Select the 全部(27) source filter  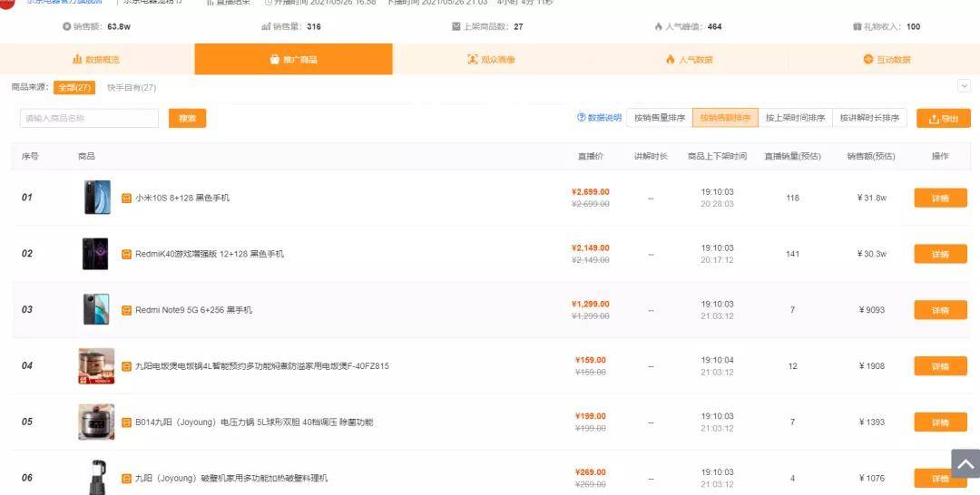(74, 88)
